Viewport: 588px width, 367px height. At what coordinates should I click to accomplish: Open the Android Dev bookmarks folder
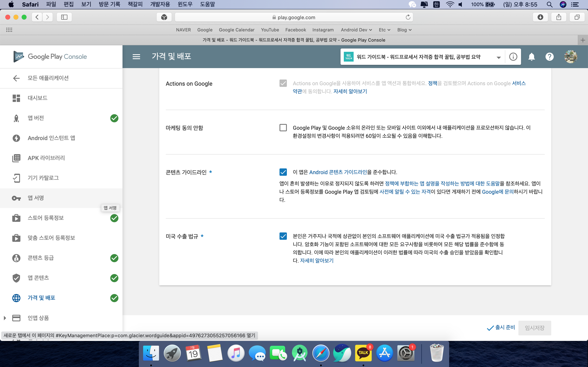coord(356,30)
